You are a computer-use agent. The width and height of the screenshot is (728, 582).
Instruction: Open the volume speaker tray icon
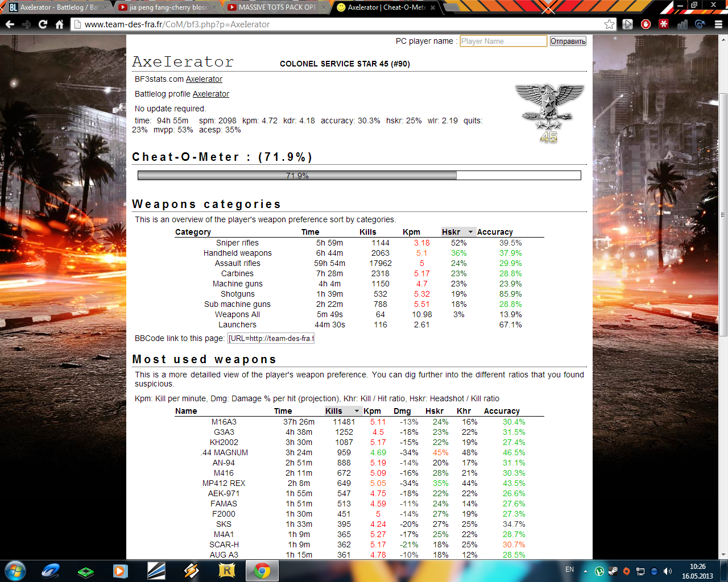(668, 571)
